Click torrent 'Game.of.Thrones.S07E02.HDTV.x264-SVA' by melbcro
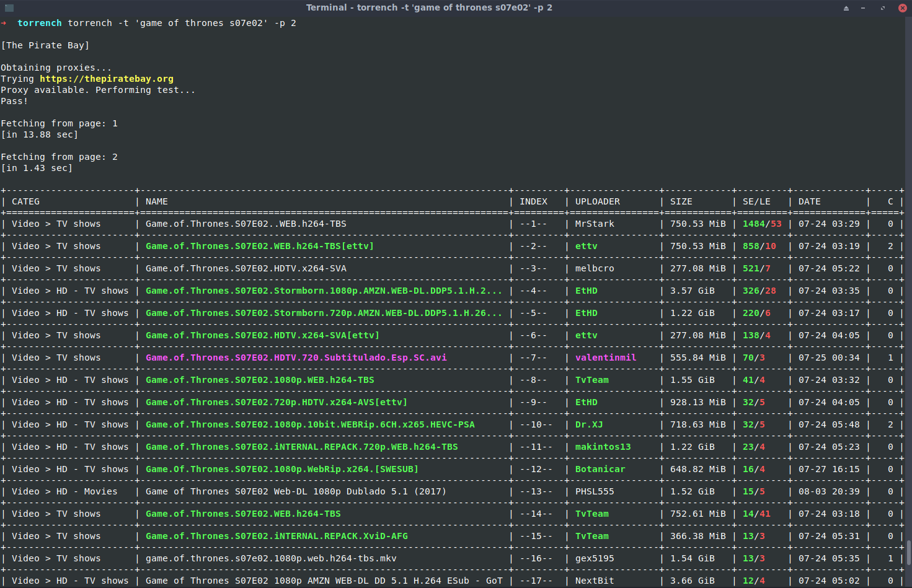Image resolution: width=912 pixels, height=588 pixels. tap(246, 268)
